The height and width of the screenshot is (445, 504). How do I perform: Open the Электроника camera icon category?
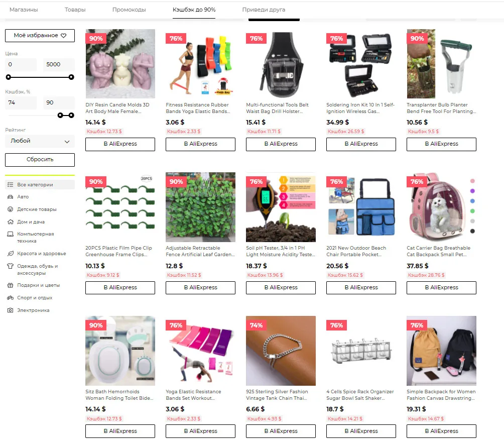pos(10,310)
